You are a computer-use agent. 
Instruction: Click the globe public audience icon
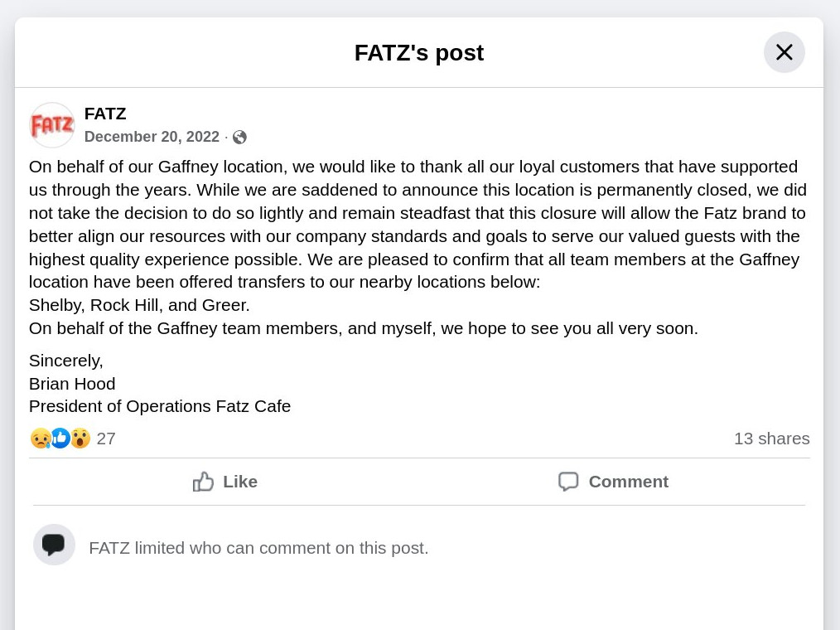pos(239,138)
